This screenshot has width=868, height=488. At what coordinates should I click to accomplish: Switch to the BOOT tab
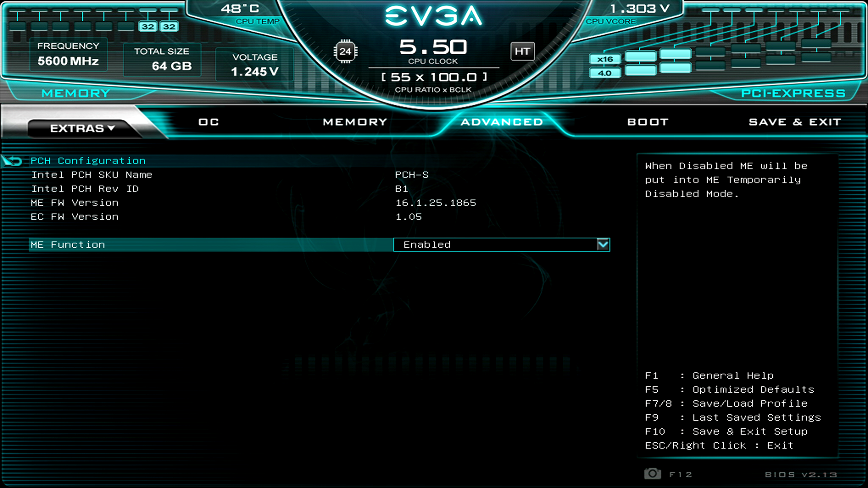coord(647,122)
